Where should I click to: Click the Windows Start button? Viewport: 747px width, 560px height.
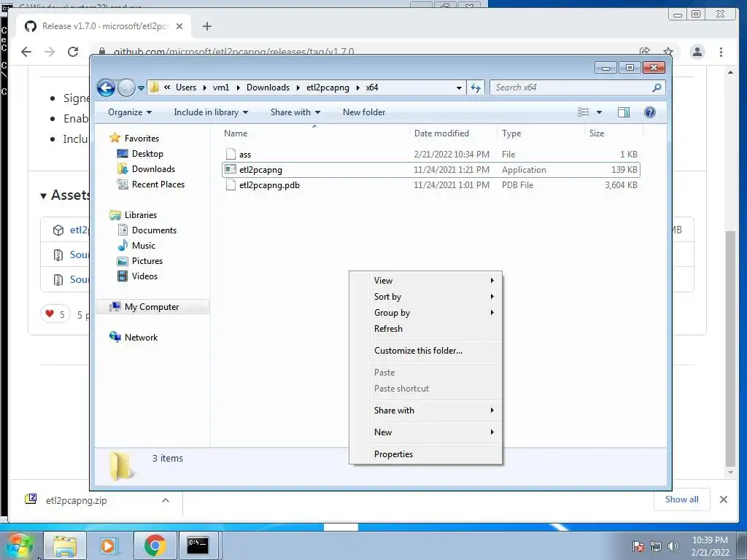20,545
